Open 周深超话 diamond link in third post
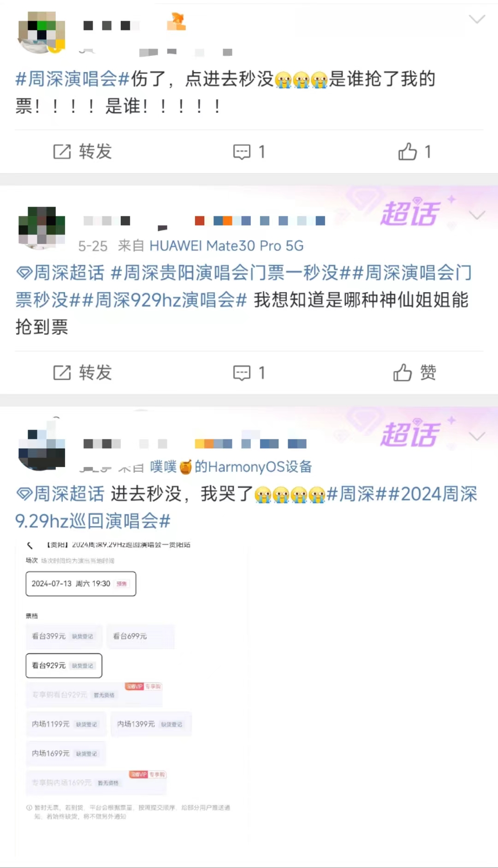The height and width of the screenshot is (868, 498). (60, 494)
